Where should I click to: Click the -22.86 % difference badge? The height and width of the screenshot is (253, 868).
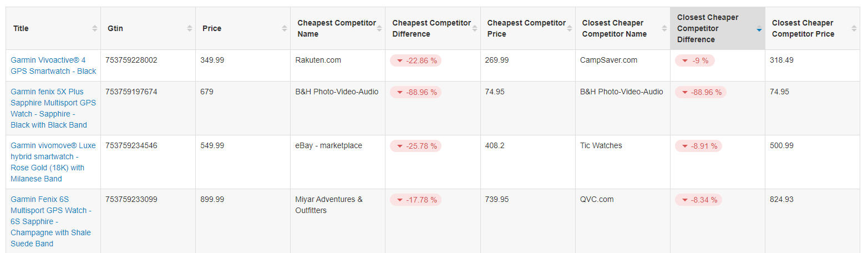(415, 60)
